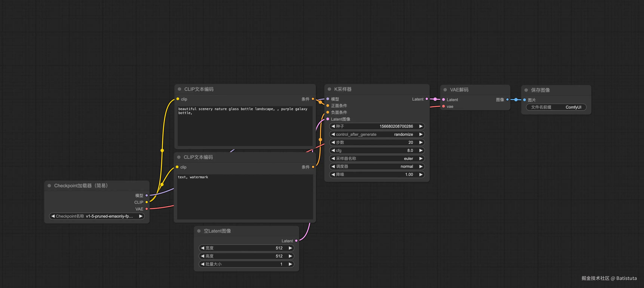Collapse the K采样器 node via its title dot
The height and width of the screenshot is (288, 644).
pos(329,89)
